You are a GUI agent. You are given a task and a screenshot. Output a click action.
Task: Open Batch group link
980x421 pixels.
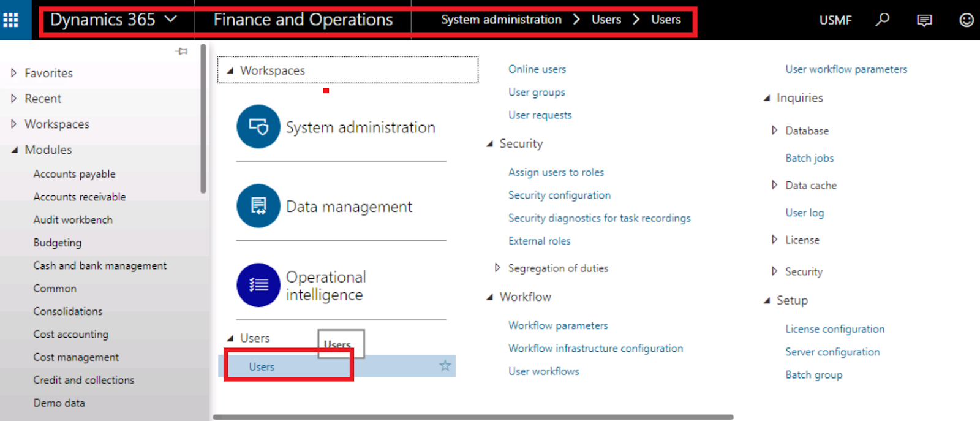click(x=814, y=374)
